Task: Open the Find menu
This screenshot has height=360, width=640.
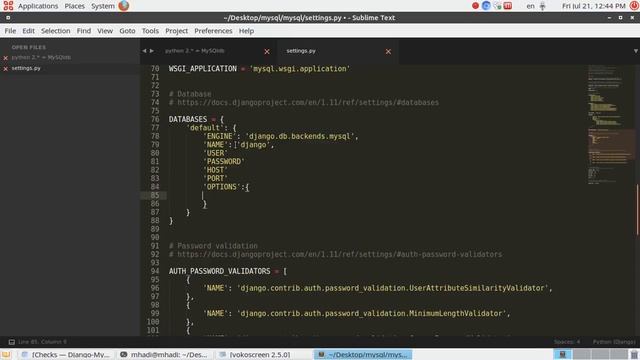Action: pos(84,31)
